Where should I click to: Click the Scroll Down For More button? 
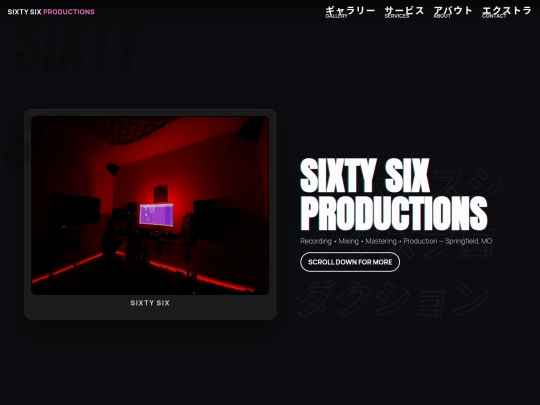350,262
